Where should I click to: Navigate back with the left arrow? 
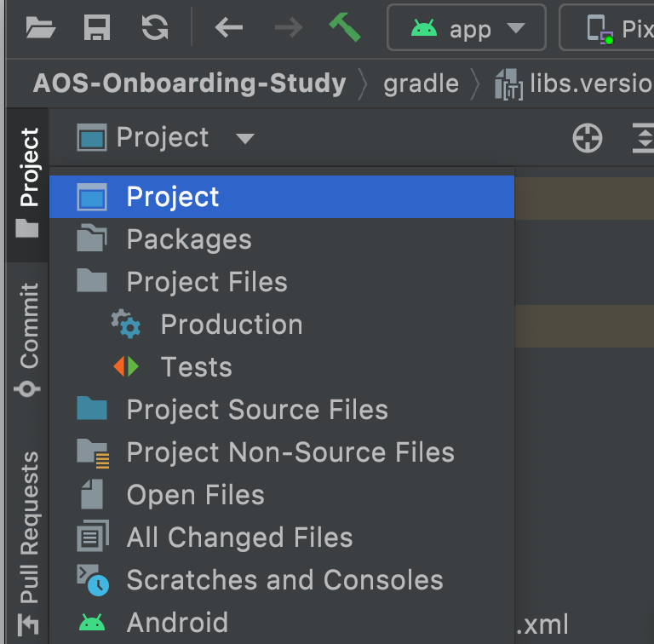(228, 28)
